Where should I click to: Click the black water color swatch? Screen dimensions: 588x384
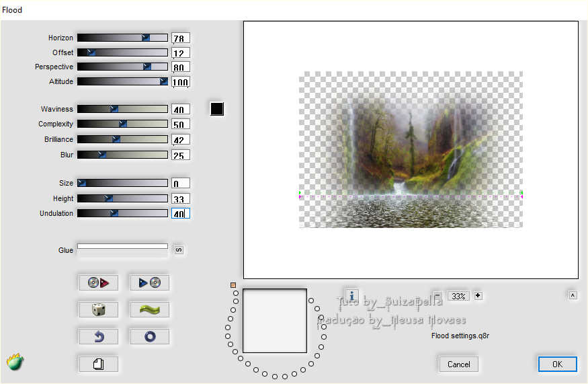[x=217, y=109]
